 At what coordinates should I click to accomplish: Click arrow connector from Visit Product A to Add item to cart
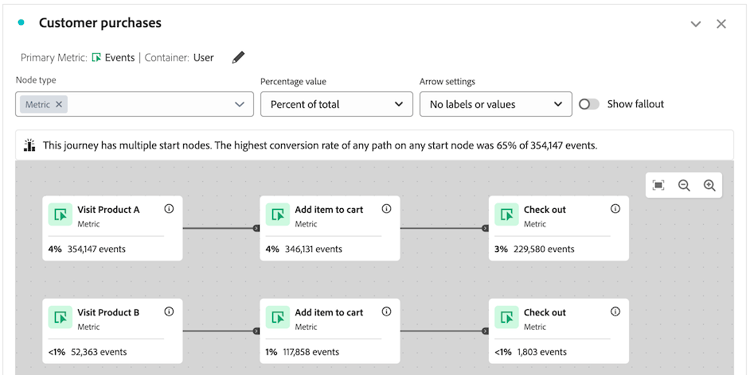click(x=221, y=228)
